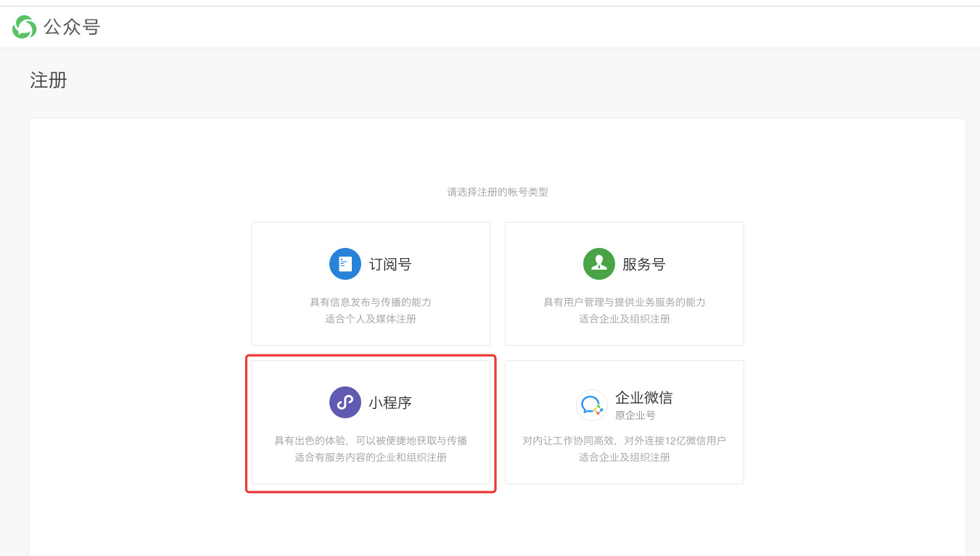Click the purple 小程序 mini program icon

tap(345, 402)
